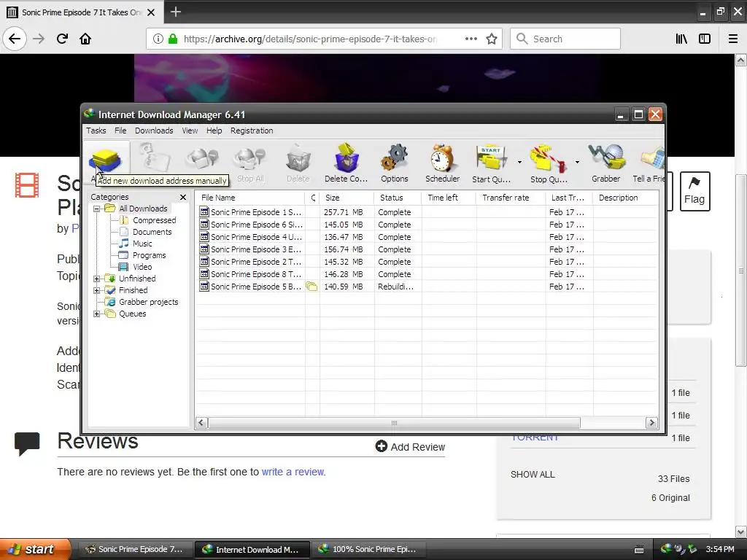Click the Add URL toolbar icon in IDM
The height and width of the screenshot is (560, 747).
coord(106,163)
